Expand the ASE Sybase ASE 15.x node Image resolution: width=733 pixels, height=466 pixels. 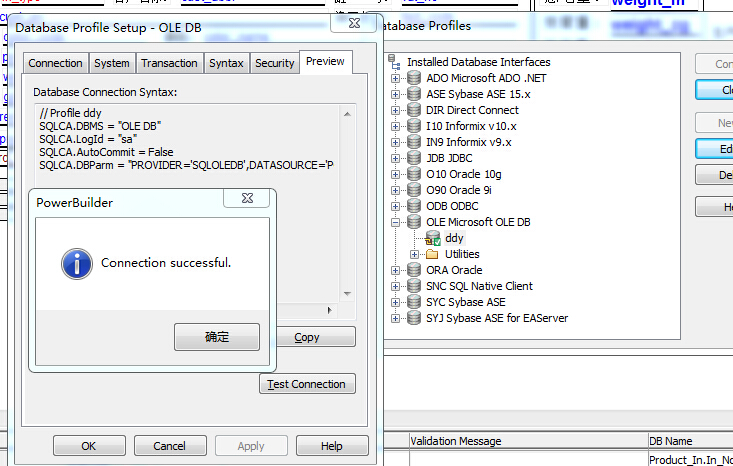(x=395, y=94)
